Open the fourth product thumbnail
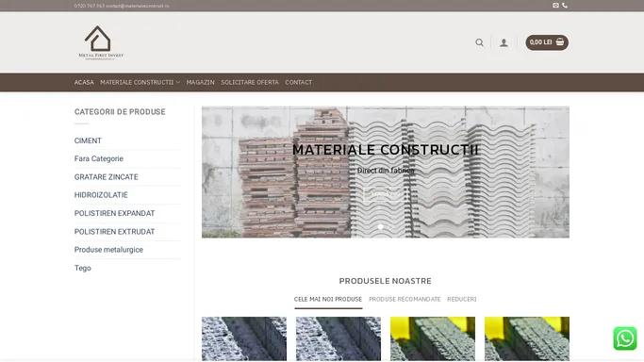Viewport: 644px width, 362px height. point(527,338)
